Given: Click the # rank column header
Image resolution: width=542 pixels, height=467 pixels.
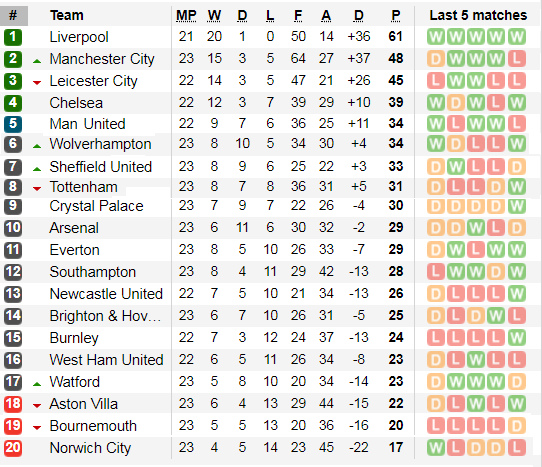Looking at the screenshot, I should click(13, 16).
